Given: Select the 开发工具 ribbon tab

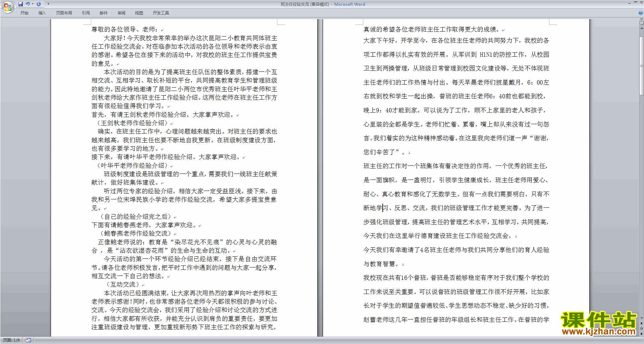Looking at the screenshot, I should tap(161, 13).
